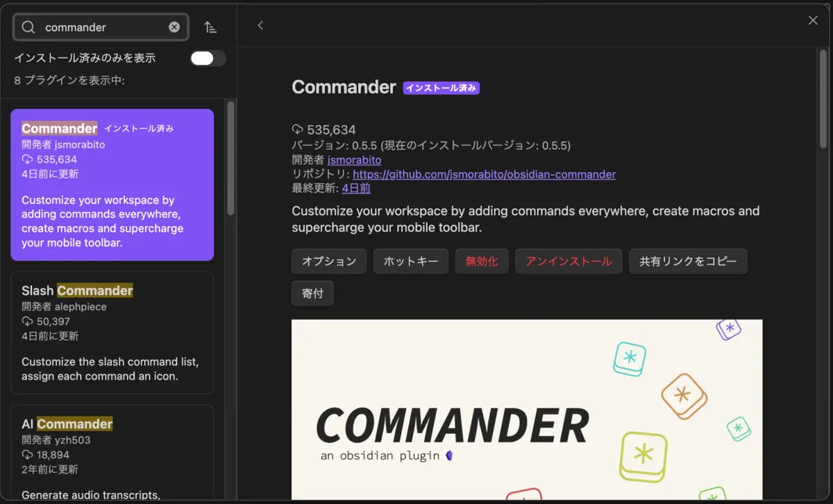The width and height of the screenshot is (833, 504).
Task: Uninstall the Commander plugin
Action: coord(569,261)
